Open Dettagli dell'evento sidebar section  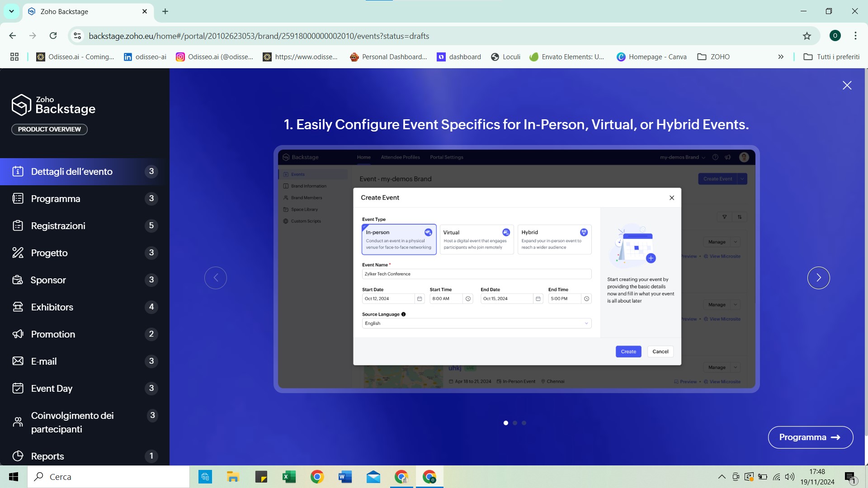[85, 172]
